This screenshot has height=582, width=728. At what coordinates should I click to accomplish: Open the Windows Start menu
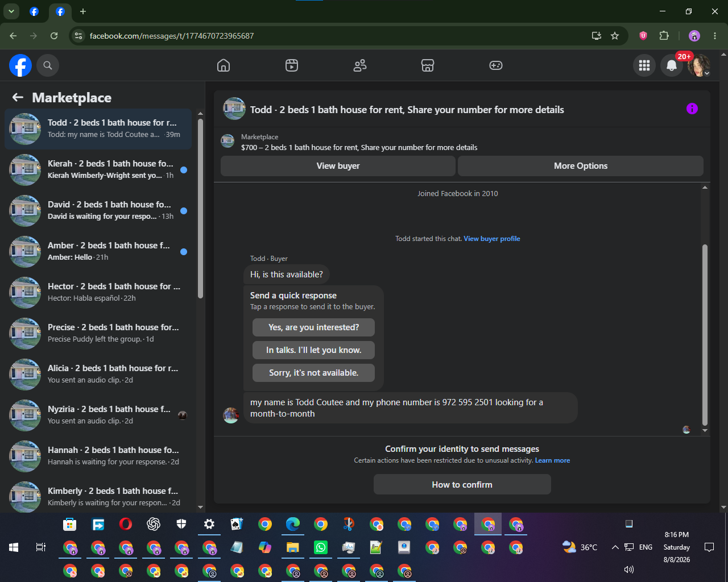[x=14, y=547]
